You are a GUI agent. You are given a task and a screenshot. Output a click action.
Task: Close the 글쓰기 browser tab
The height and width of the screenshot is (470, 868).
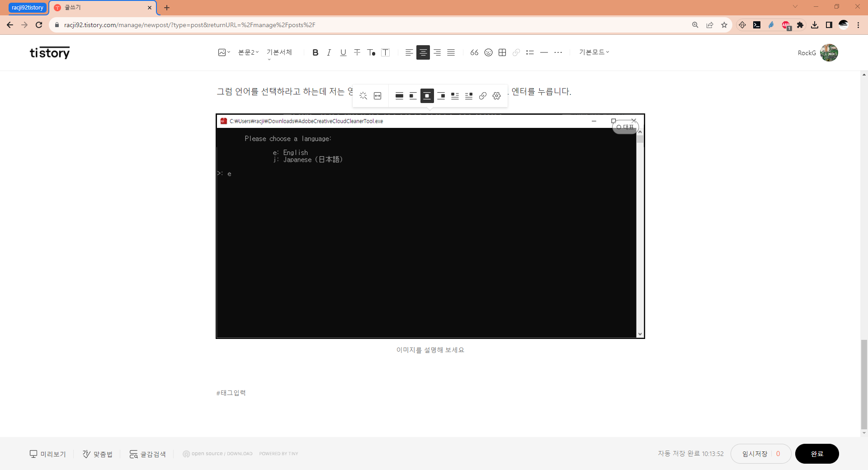[x=150, y=8]
